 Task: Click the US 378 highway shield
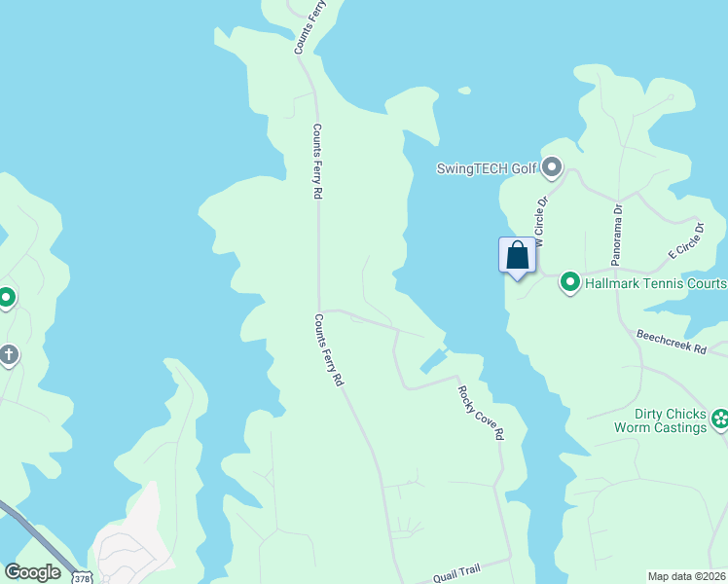pos(82,578)
